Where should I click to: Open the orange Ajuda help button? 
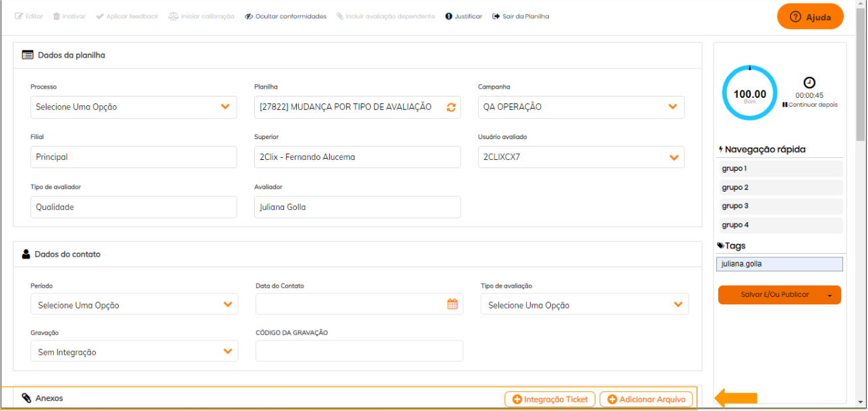coord(810,17)
